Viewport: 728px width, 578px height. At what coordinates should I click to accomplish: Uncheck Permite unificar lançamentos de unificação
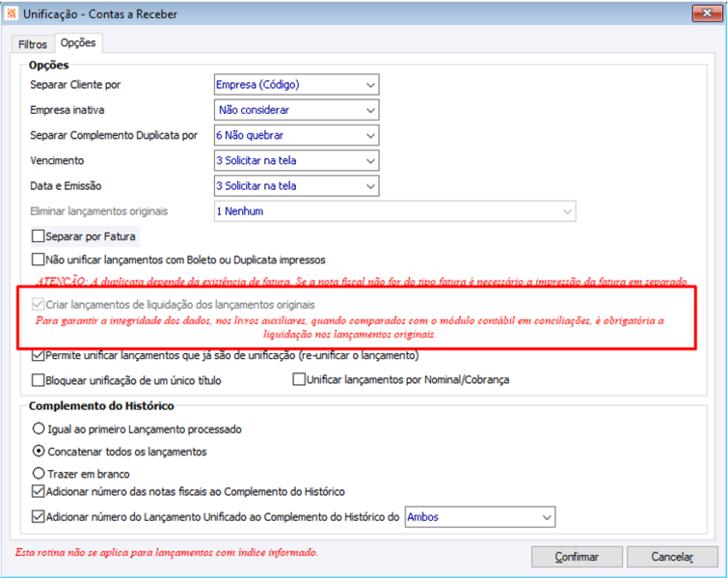pos(38,355)
